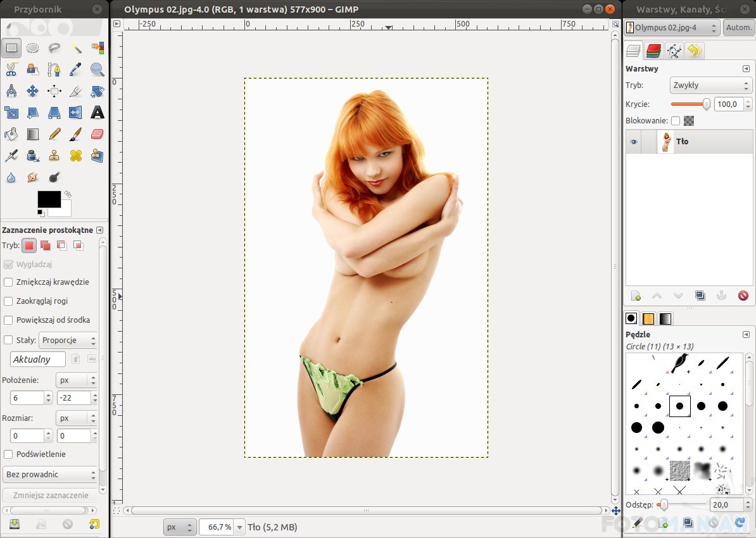Enable Zaokrąglaj rogi checkbox
Image resolution: width=756 pixels, height=538 pixels.
pyautogui.click(x=8, y=301)
